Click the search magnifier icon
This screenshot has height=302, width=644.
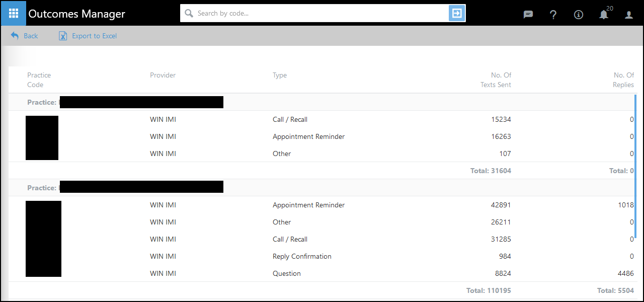tap(189, 14)
